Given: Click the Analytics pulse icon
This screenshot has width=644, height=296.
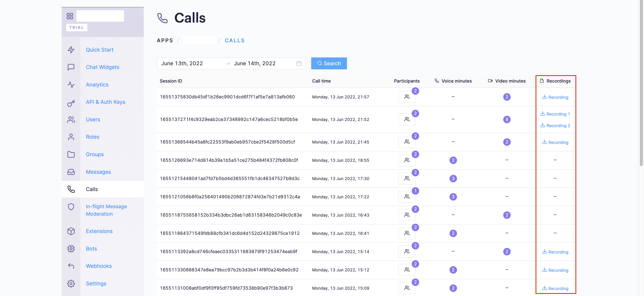Looking at the screenshot, I should pos(71,84).
